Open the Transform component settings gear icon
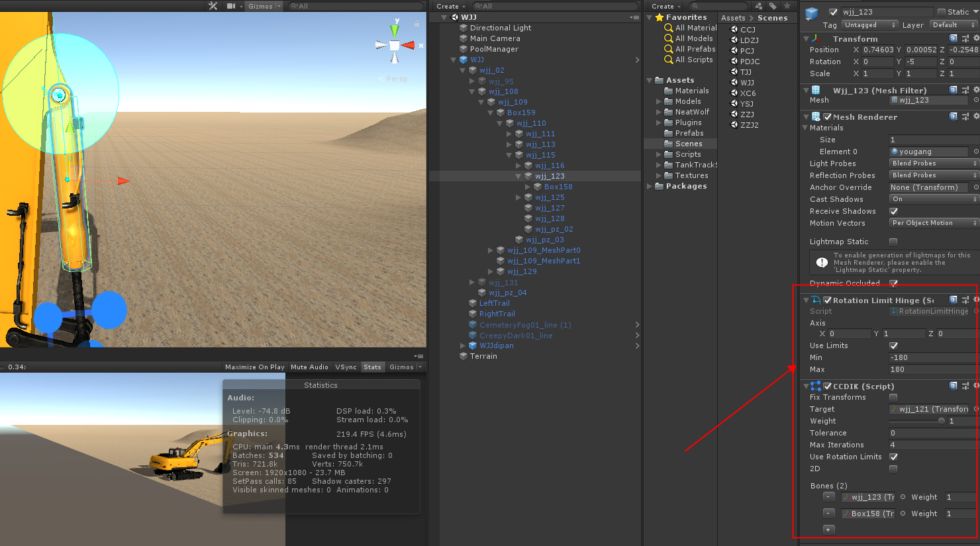The width and height of the screenshot is (980, 546). 975,38
